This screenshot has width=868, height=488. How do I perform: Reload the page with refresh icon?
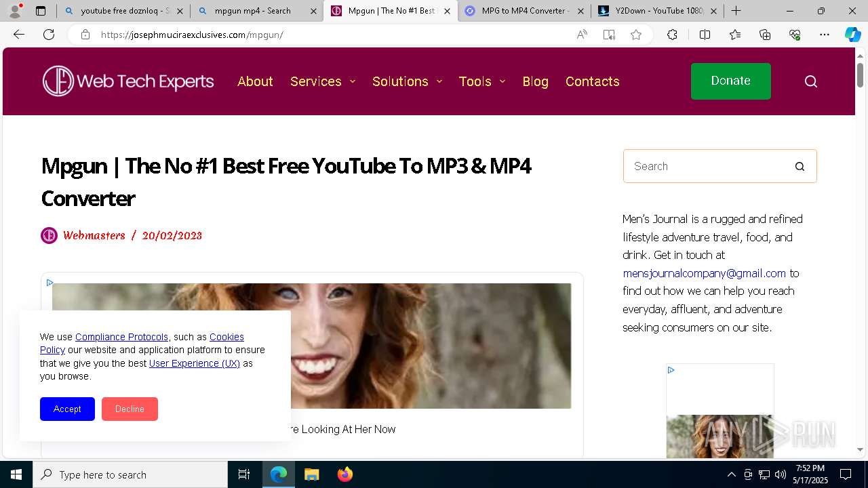coord(49,35)
